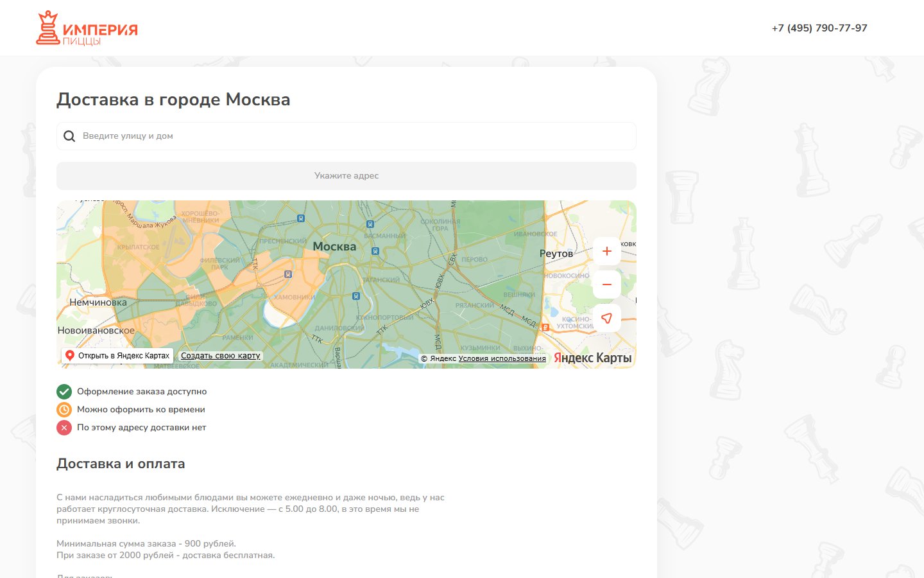Select the Доставка и оплата heading
The width and height of the screenshot is (924, 578).
121,464
